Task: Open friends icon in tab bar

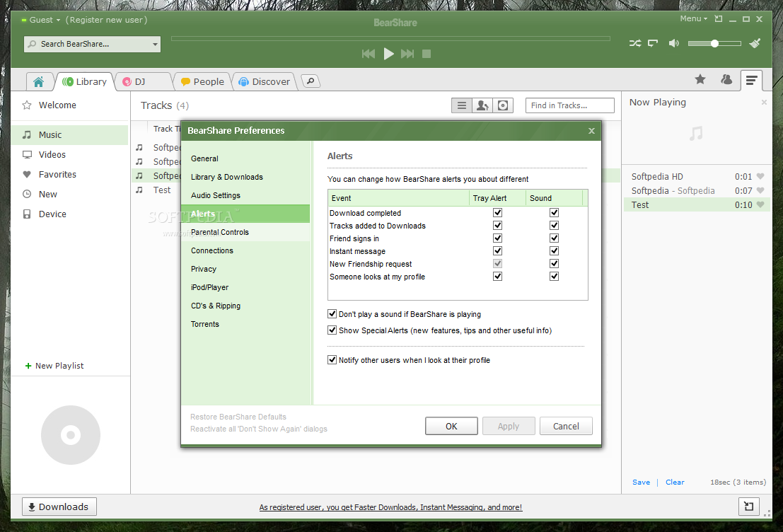Action: point(726,79)
